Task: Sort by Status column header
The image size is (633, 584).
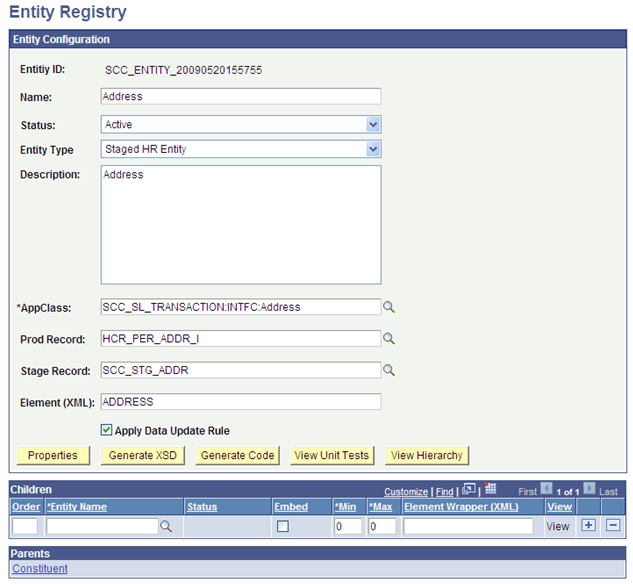Action: (x=202, y=507)
